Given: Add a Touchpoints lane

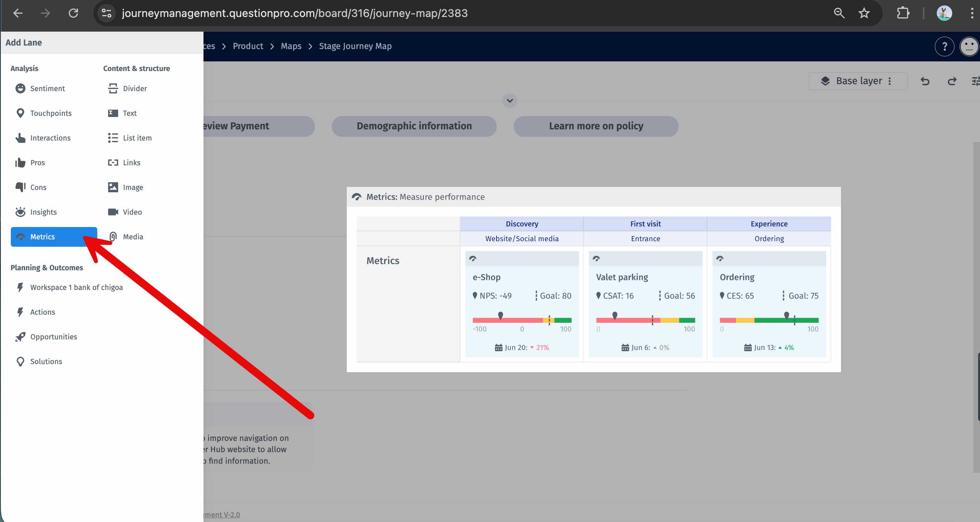Looking at the screenshot, I should click(51, 113).
